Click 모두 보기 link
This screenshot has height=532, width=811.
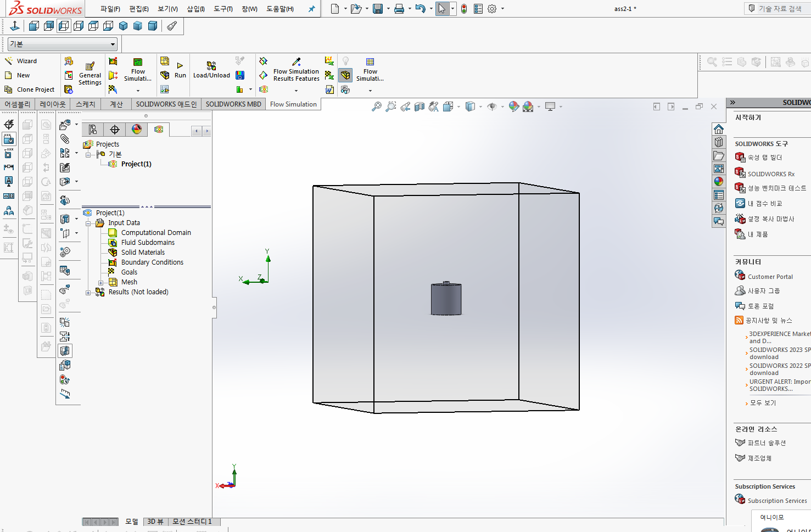coord(763,403)
